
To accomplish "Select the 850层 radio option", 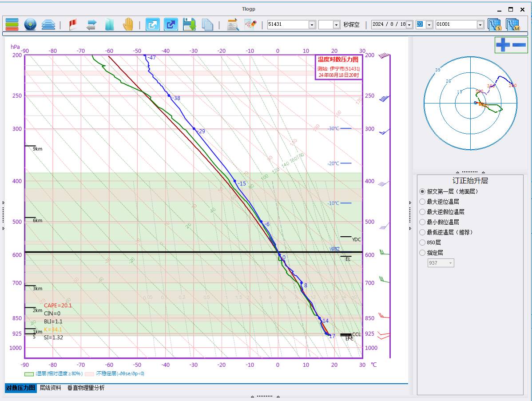I will (422, 242).
